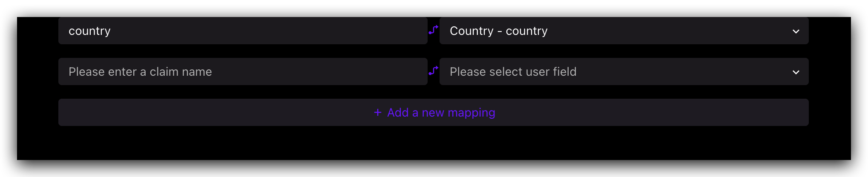Image resolution: width=868 pixels, height=177 pixels.
Task: Click the Add a new mapping link text
Action: pyautogui.click(x=441, y=112)
